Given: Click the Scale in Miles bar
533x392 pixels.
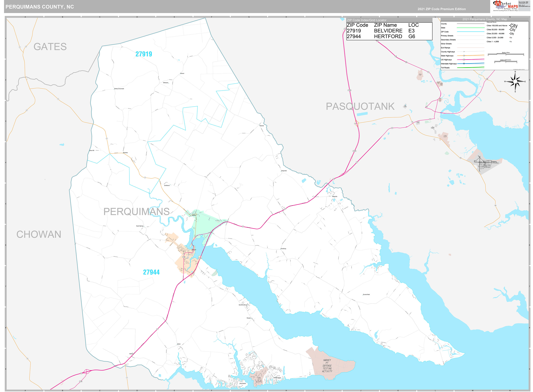Looking at the screenshot, I should click(506, 54).
